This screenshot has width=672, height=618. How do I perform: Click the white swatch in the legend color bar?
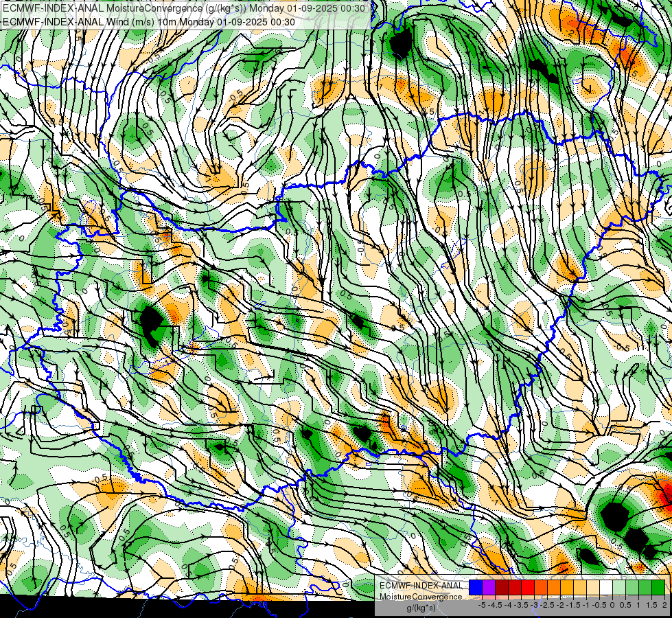tap(606, 587)
